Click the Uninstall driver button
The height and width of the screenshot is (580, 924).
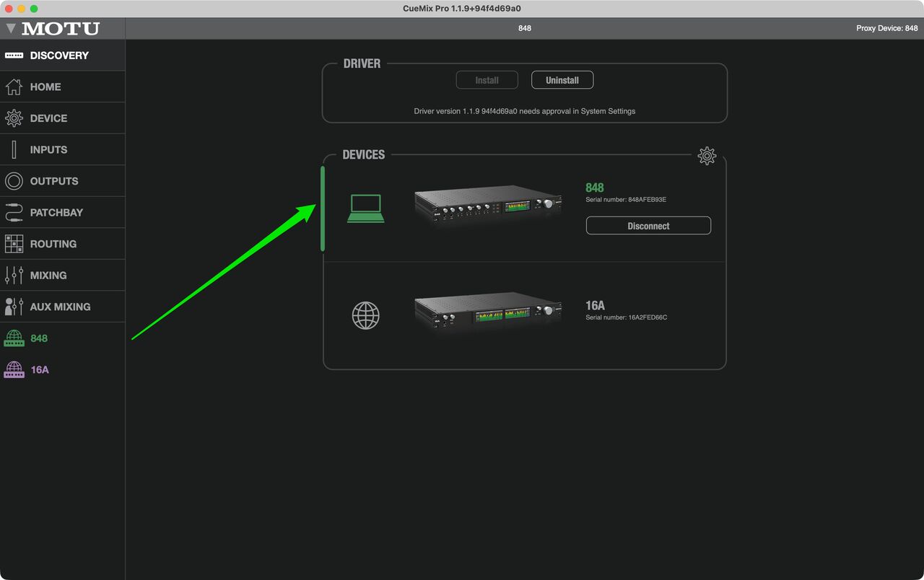click(x=562, y=80)
